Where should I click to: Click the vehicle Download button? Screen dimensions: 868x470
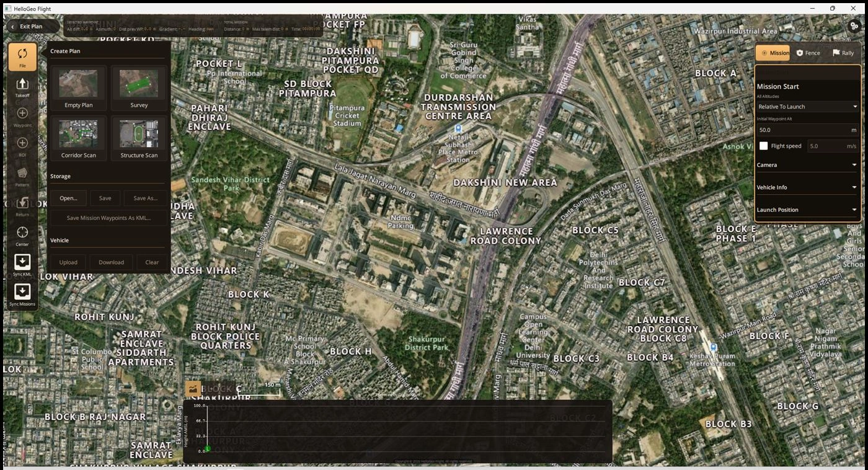point(112,262)
